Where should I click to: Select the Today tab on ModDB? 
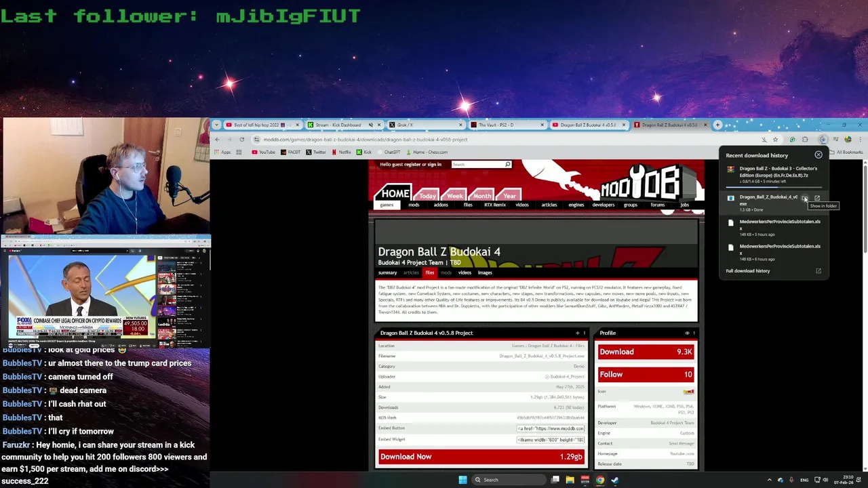tap(427, 195)
